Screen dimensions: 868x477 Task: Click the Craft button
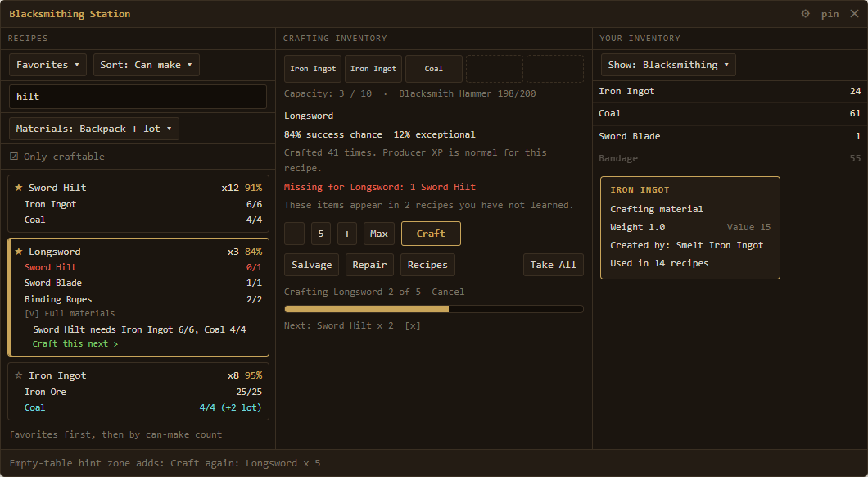[431, 234]
